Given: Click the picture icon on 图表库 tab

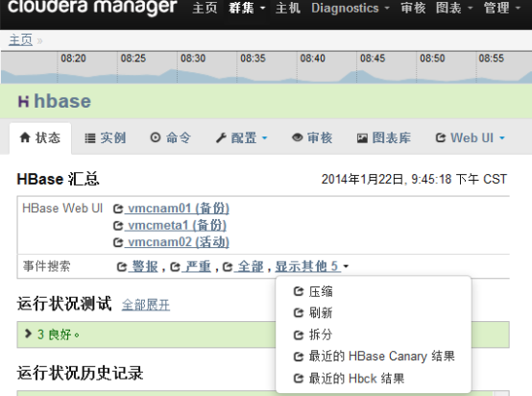Looking at the screenshot, I should [362, 138].
